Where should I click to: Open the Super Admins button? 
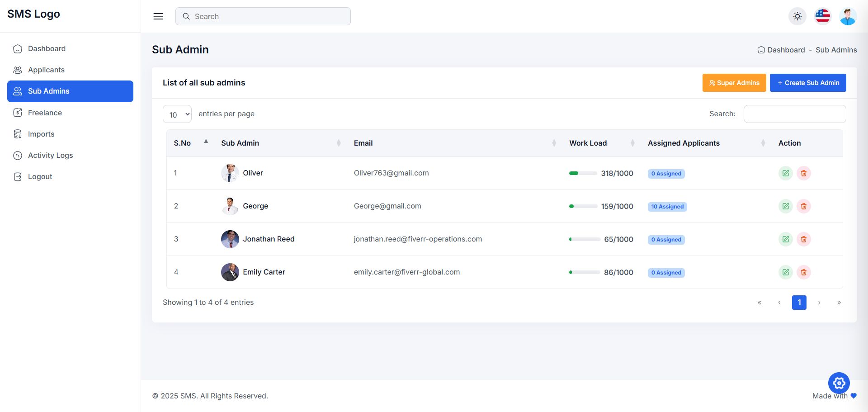(734, 83)
